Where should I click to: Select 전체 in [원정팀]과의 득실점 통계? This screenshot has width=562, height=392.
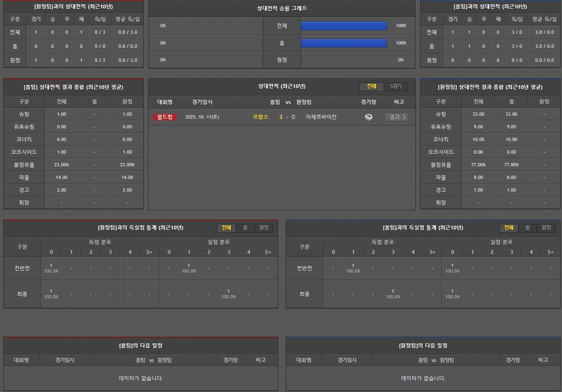tap(226, 228)
